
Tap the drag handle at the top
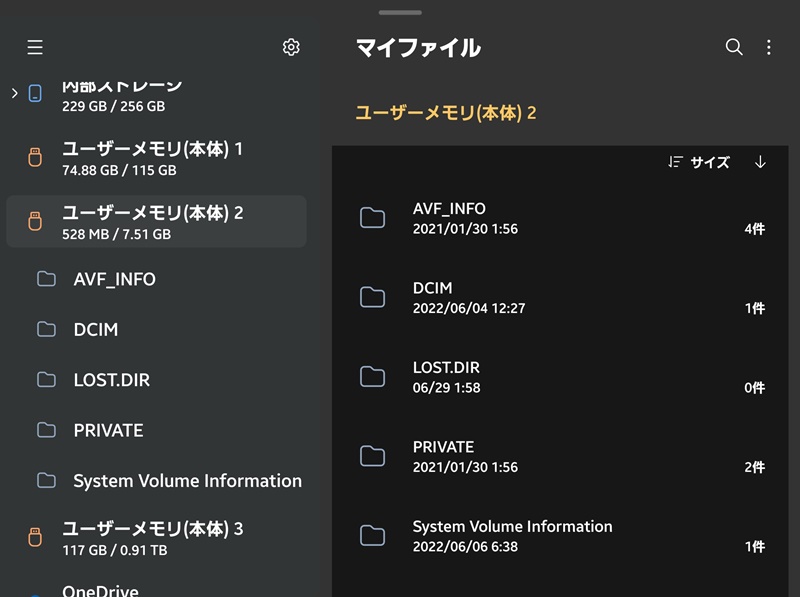400,12
